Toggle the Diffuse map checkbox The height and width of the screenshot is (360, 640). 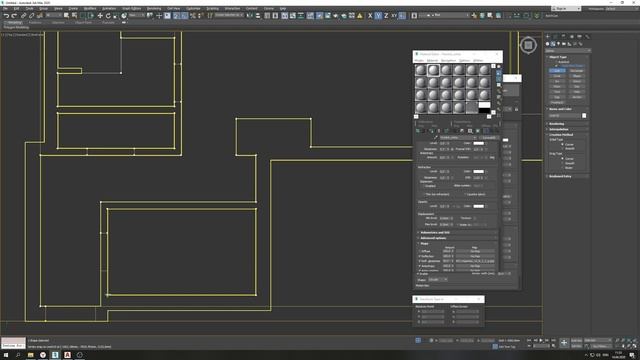pos(419,251)
